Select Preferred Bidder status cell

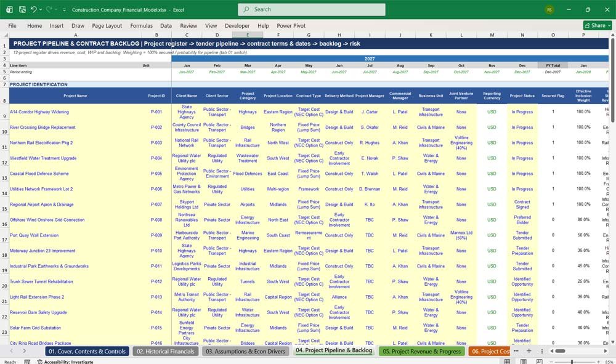(x=522, y=220)
